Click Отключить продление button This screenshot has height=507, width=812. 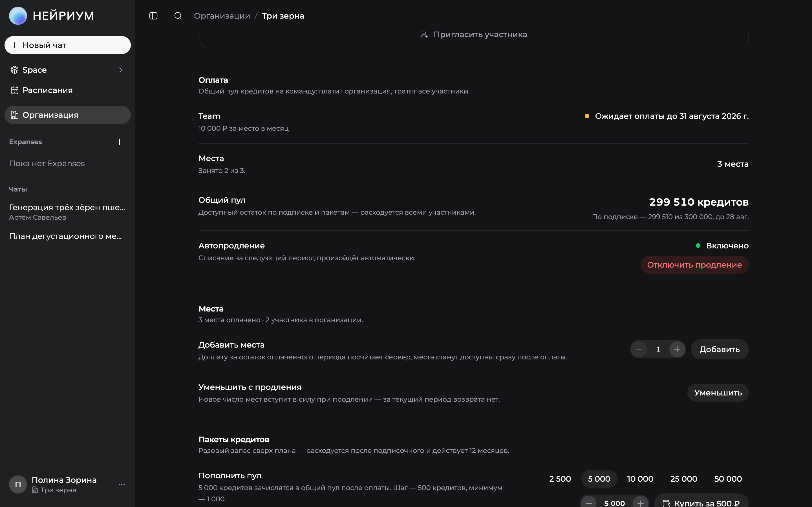point(694,264)
